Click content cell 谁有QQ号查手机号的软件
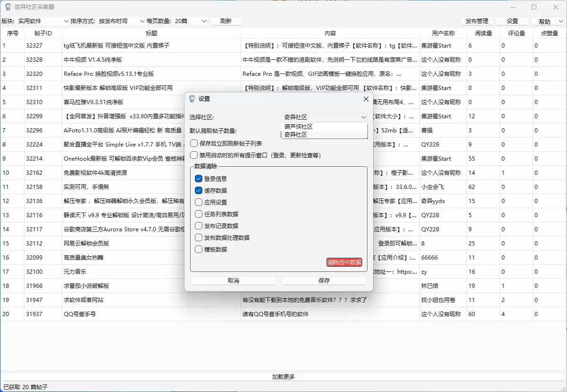 [x=330, y=314]
